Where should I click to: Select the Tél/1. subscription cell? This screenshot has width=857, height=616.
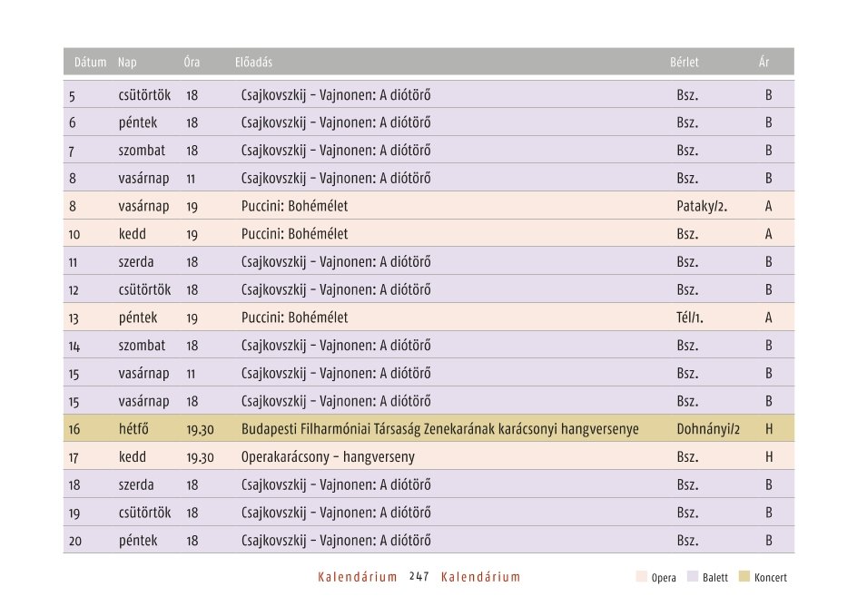click(x=690, y=318)
